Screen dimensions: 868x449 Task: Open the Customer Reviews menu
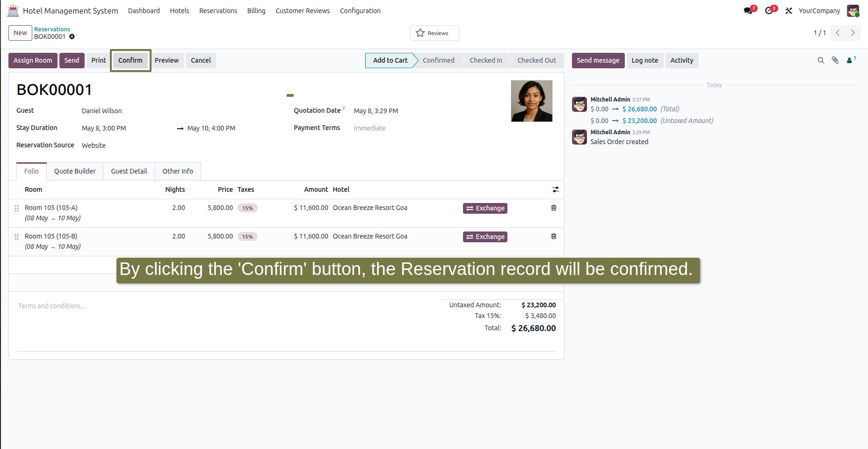(303, 11)
